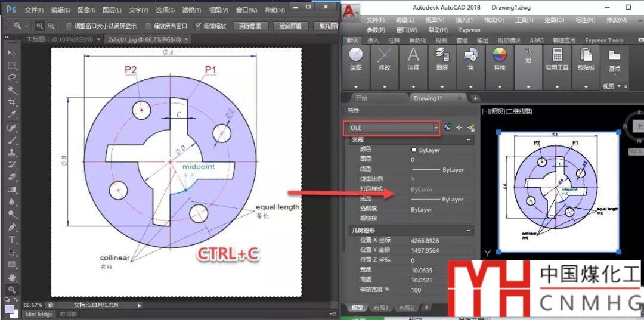Choose the Hand tool
The height and width of the screenshot is (320, 644).
[x=11, y=277]
